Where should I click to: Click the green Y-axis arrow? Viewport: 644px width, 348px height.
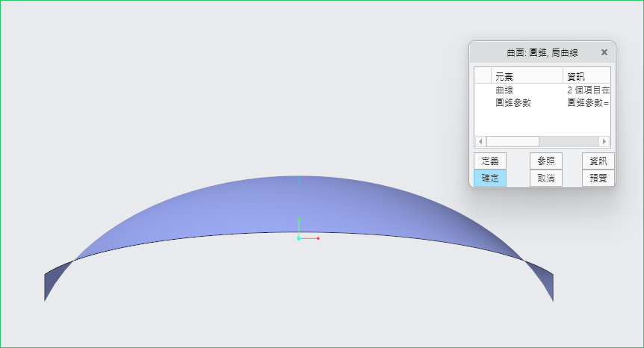click(x=299, y=222)
